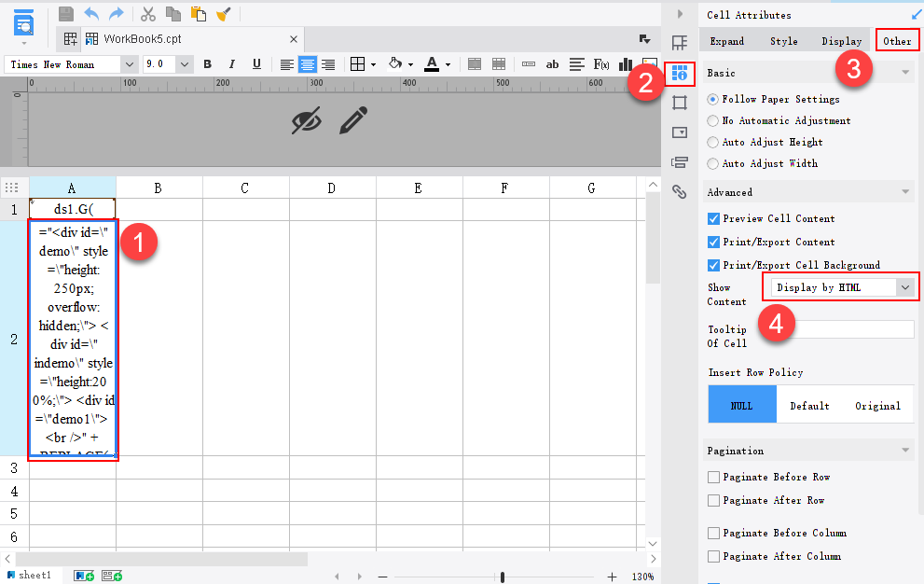The height and width of the screenshot is (584, 924).
Task: Switch to the Style tab
Action: point(783,41)
